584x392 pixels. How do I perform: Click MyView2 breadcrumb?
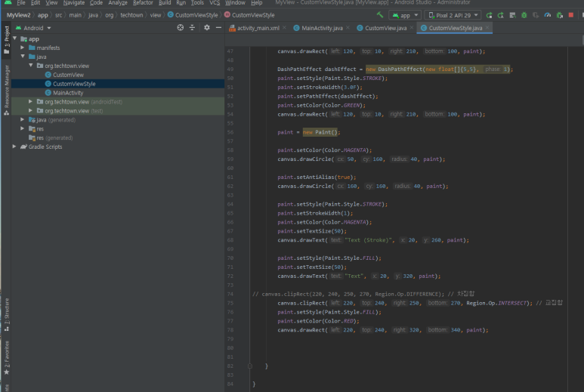point(18,15)
